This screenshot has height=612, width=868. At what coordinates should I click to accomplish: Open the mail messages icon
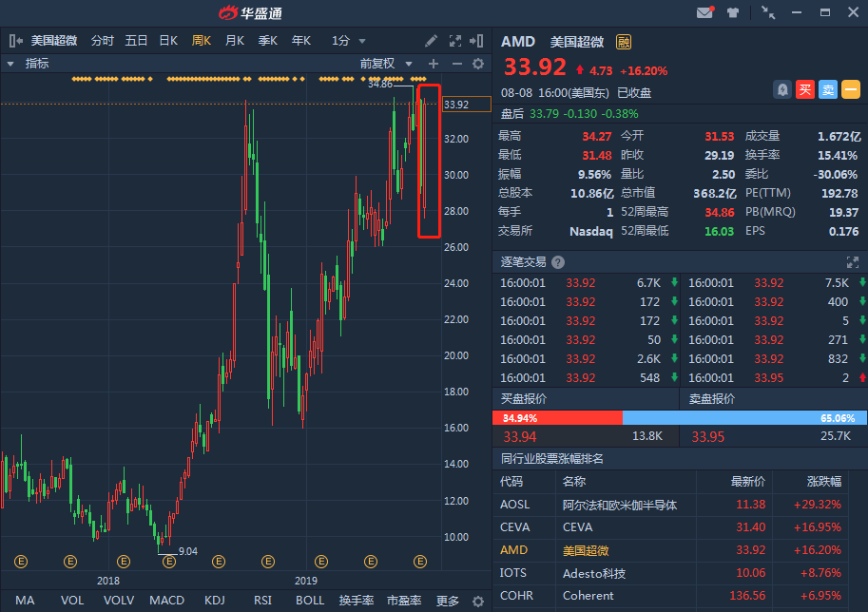(x=704, y=12)
